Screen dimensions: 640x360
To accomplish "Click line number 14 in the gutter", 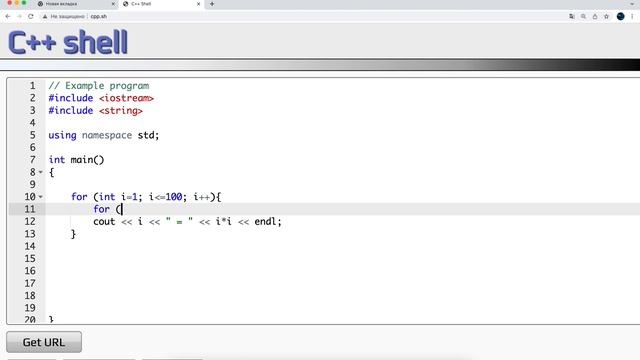I will 30,246.
